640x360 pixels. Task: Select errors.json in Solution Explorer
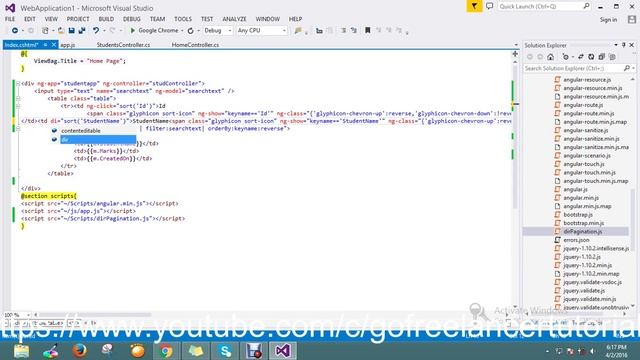click(x=576, y=240)
